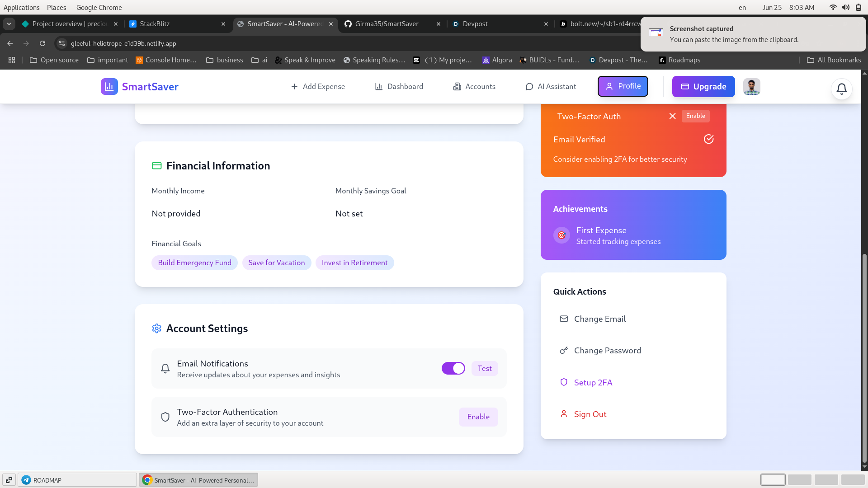Open the Chrome apps grid icon
The width and height of the screenshot is (868, 488).
click(12, 60)
